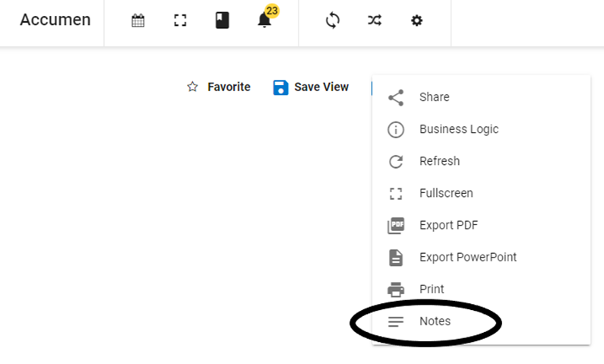Screen dimensions: 604x364
Task: Click the shuffle arrows icon
Action: 375,21
